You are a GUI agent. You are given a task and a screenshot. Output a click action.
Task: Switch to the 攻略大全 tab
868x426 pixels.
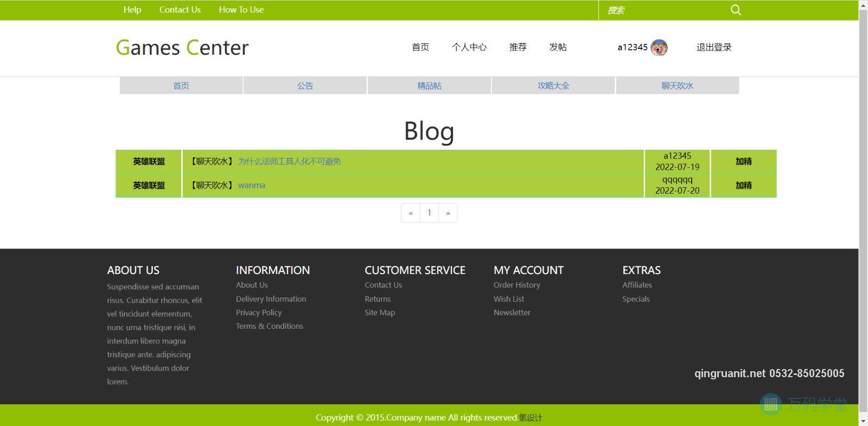(x=553, y=86)
